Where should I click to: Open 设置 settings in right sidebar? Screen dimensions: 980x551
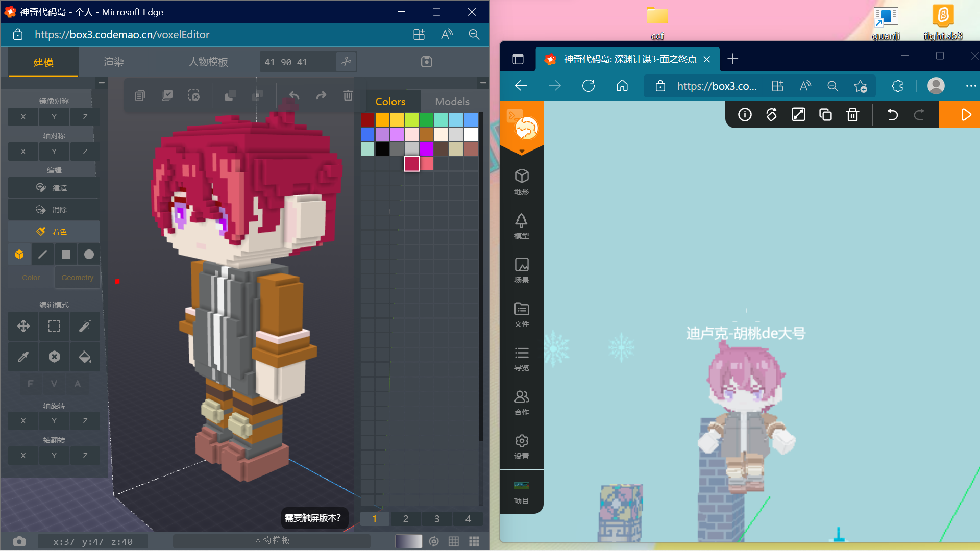[x=522, y=447]
